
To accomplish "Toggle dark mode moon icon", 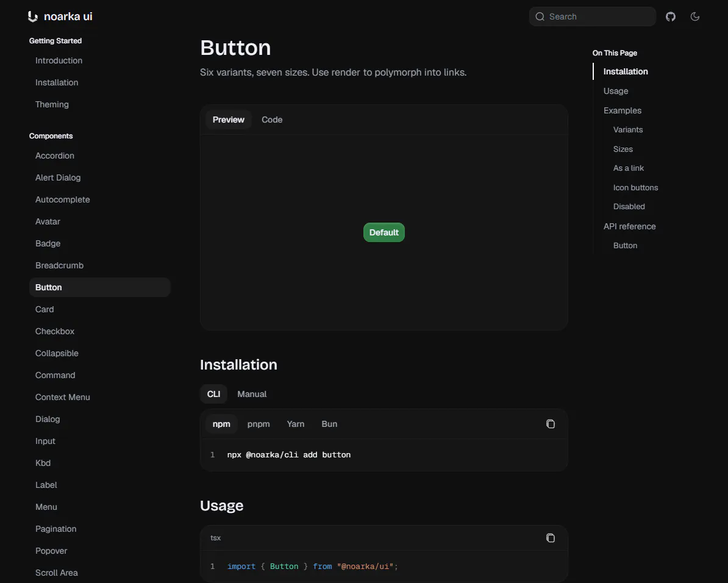I will pos(695,16).
